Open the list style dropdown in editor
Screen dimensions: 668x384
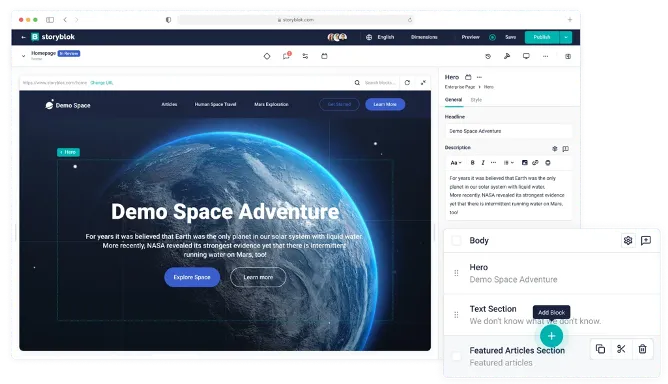pos(508,163)
